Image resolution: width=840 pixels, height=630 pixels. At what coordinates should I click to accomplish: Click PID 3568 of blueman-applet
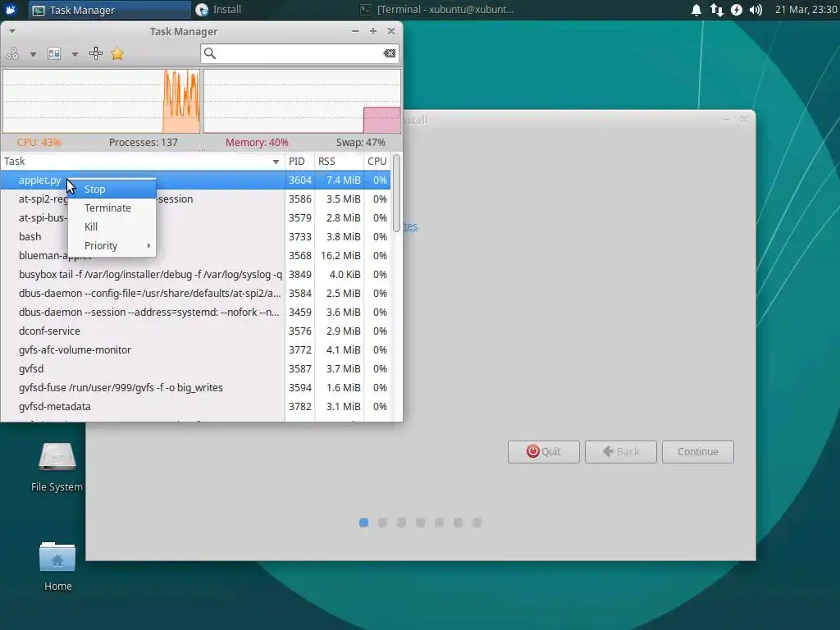pyautogui.click(x=300, y=256)
